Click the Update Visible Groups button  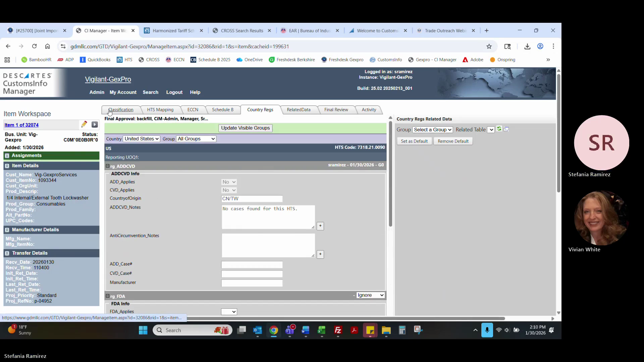coord(245,128)
